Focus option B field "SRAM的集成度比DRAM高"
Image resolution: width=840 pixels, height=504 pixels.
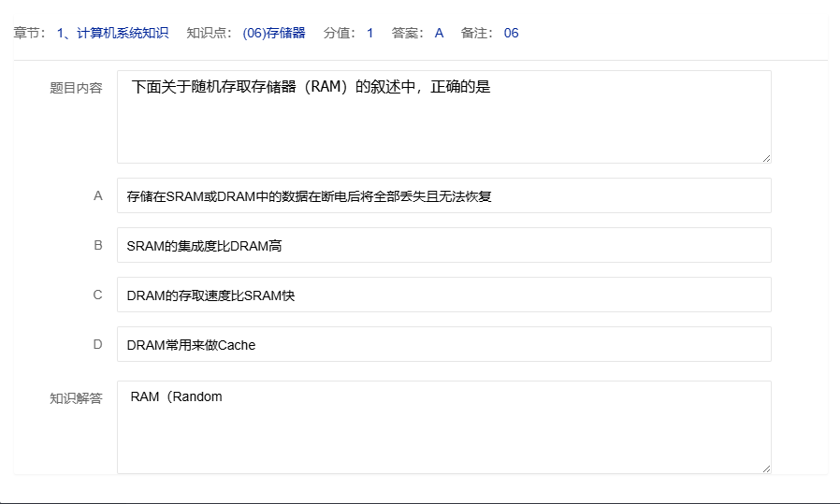[443, 246]
